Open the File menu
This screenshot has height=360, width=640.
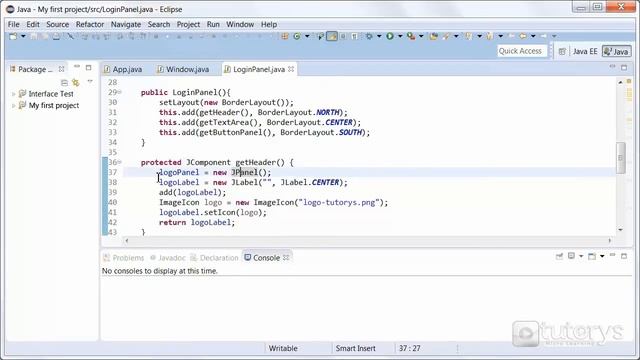click(13, 24)
